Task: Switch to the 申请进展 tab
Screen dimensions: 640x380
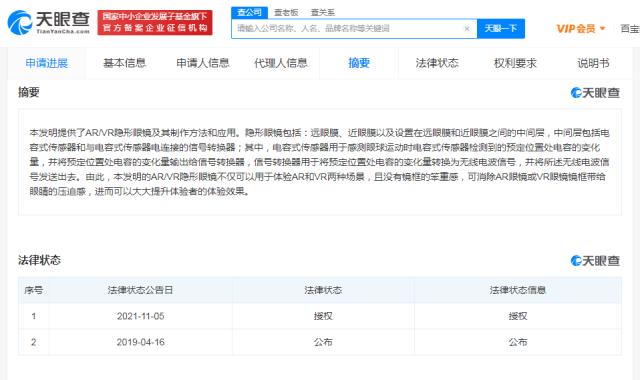Action: [47, 63]
